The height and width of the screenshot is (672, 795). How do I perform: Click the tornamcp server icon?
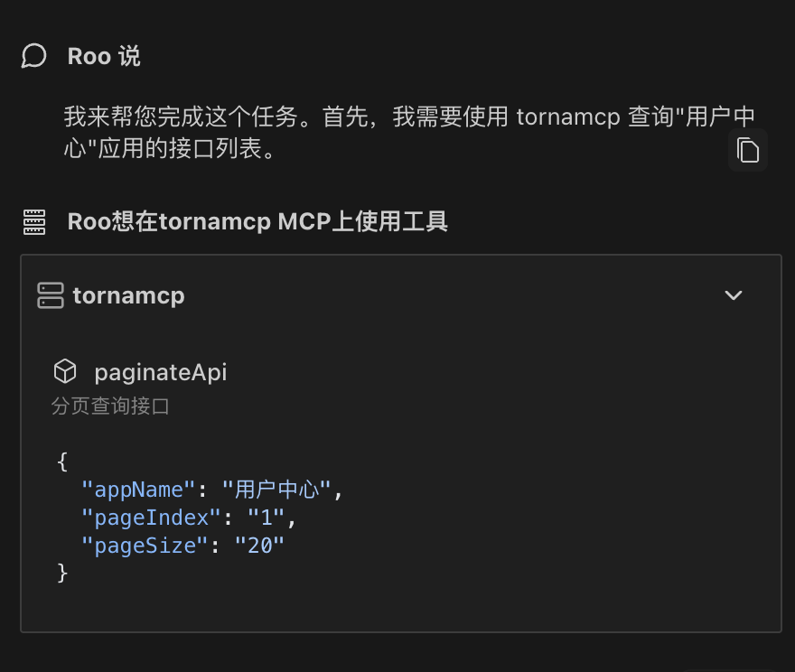coord(51,295)
